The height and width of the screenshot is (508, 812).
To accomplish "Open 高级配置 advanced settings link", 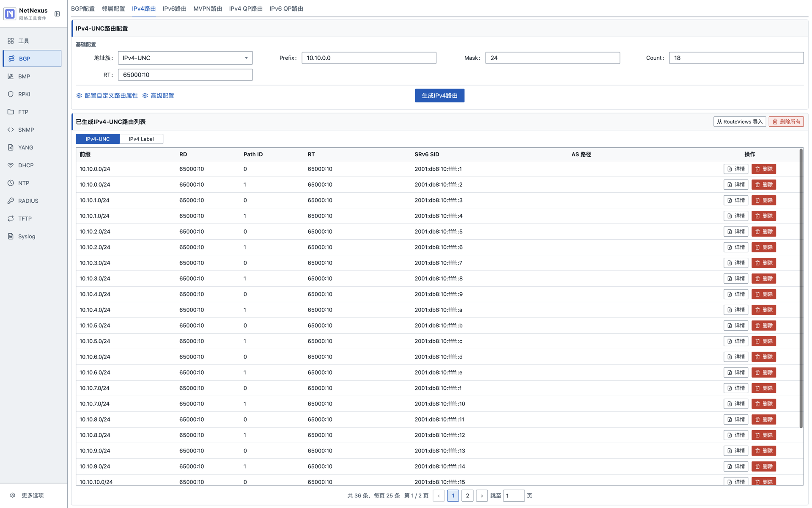I will pyautogui.click(x=158, y=96).
